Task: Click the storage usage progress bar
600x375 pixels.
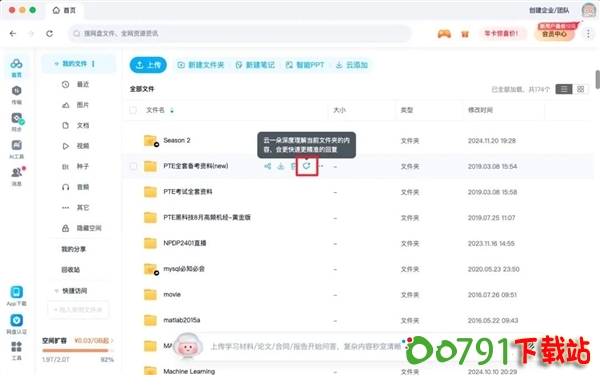Action: pyautogui.click(x=78, y=350)
